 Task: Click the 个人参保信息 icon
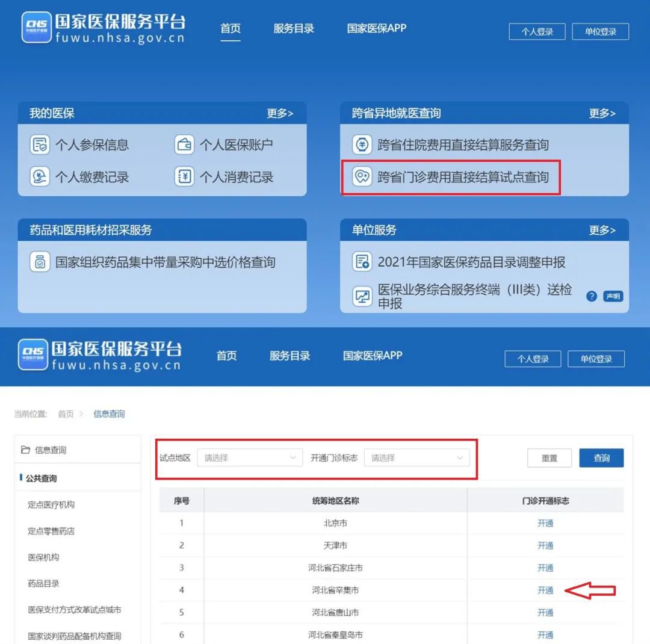coord(40,144)
